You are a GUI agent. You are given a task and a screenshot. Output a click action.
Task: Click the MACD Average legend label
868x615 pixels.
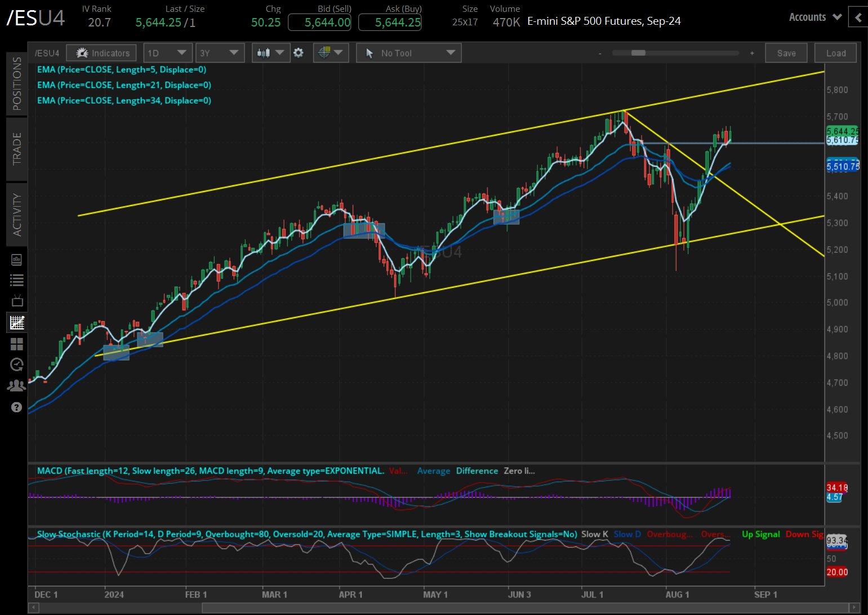[x=434, y=471]
